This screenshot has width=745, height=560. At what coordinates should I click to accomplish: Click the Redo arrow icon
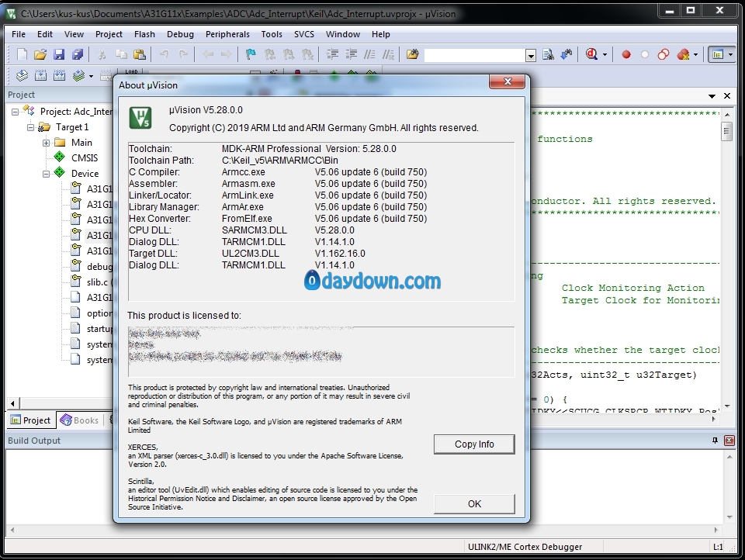[x=183, y=54]
